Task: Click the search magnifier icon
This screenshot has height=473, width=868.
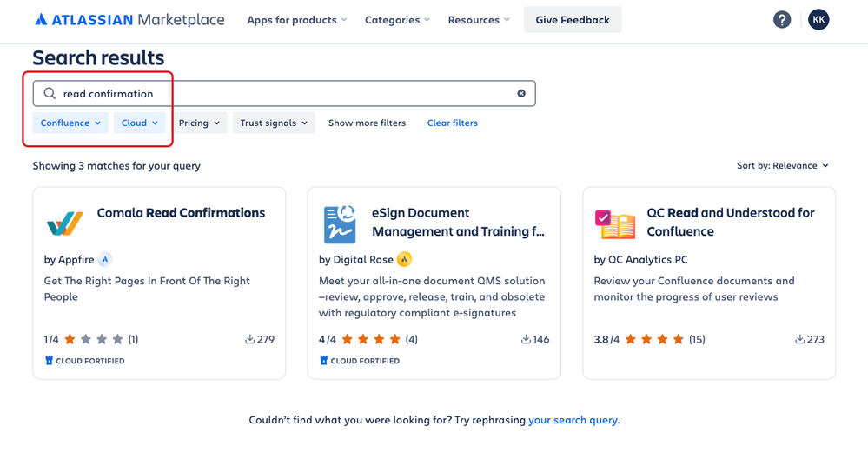Action: 50,94
